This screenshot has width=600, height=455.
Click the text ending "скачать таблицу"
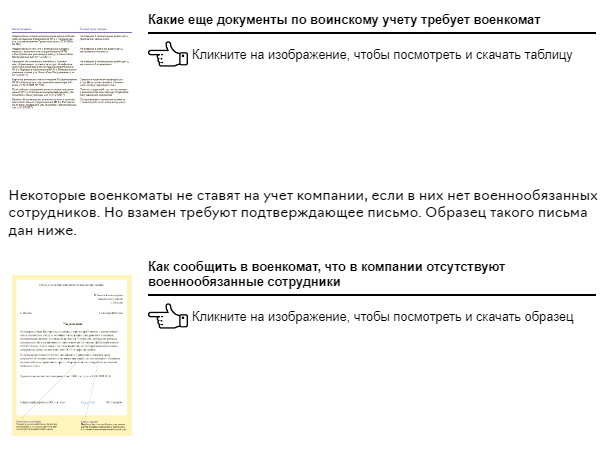click(x=382, y=55)
